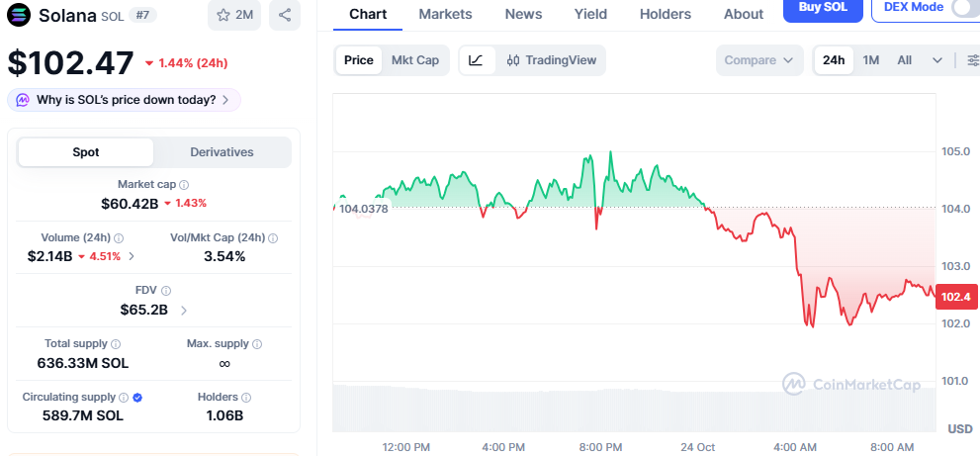Viewport: 980px width, 456px height.
Task: Open the Compare dropdown
Action: pyautogui.click(x=759, y=60)
